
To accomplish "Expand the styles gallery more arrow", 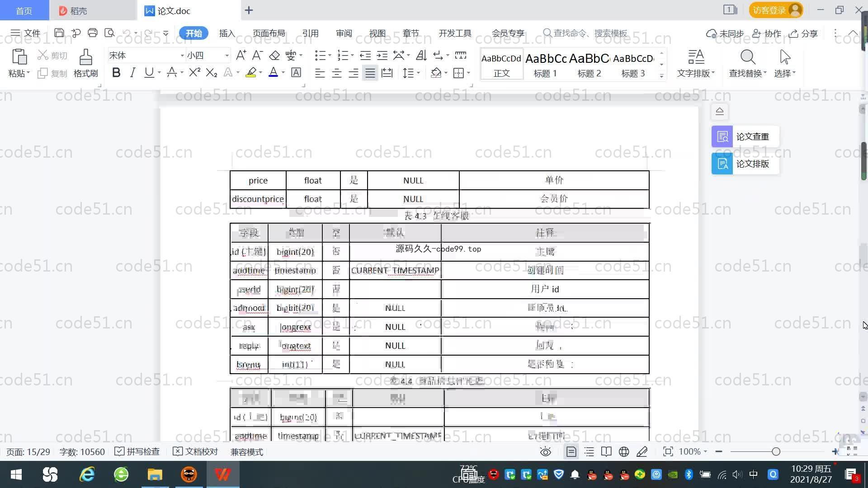I will pyautogui.click(x=661, y=75).
